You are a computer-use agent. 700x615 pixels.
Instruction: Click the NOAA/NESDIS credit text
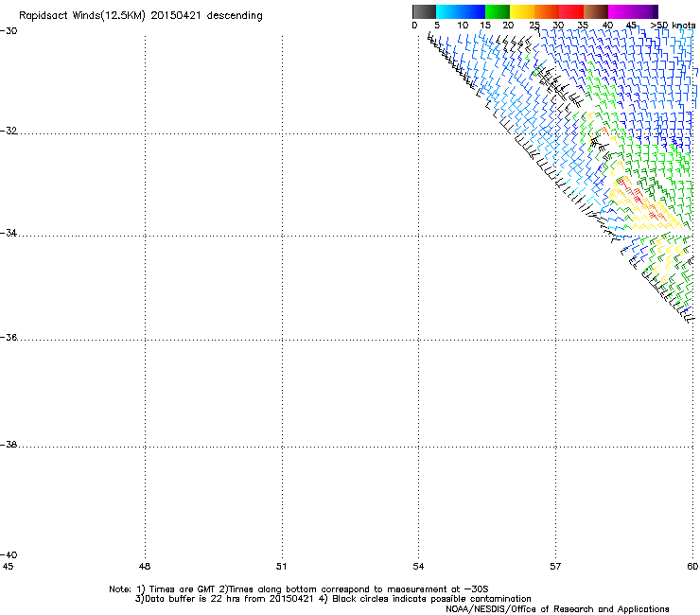click(557, 609)
